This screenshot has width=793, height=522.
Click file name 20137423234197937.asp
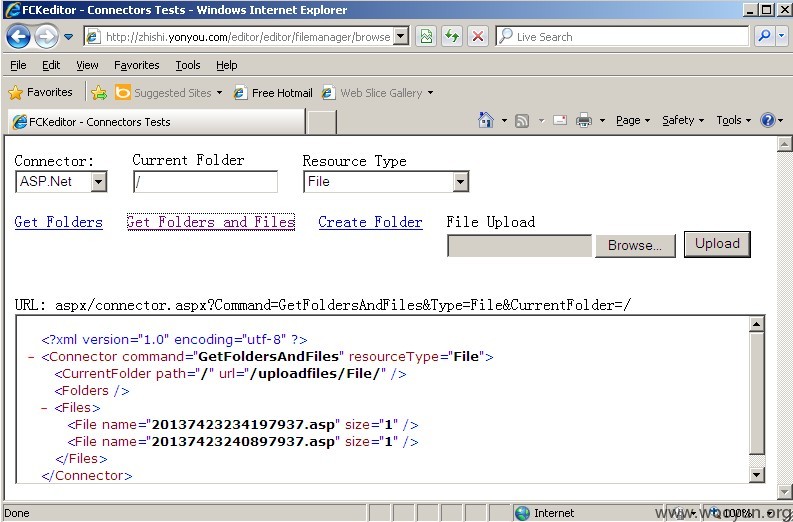243,425
